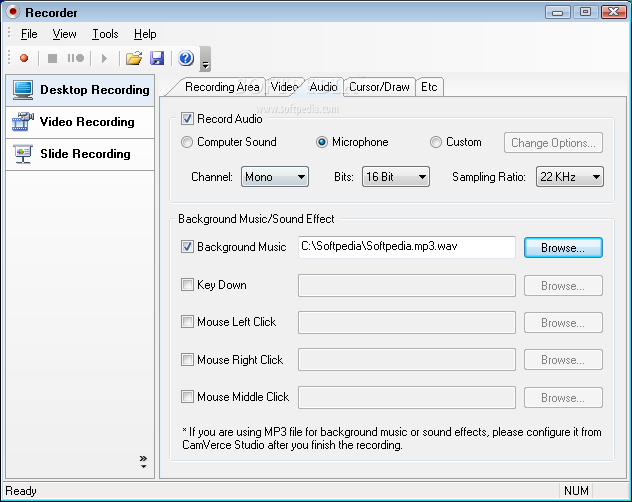Click Browse for Mouse Middle Click
632x502 pixels.
coord(563,398)
